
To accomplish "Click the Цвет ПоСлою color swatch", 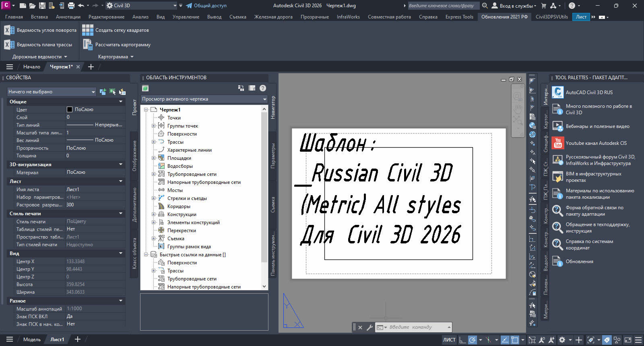I will coord(69,109).
